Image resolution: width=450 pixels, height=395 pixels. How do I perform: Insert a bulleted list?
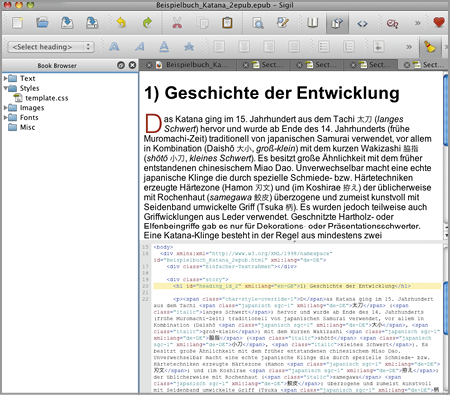324,47
